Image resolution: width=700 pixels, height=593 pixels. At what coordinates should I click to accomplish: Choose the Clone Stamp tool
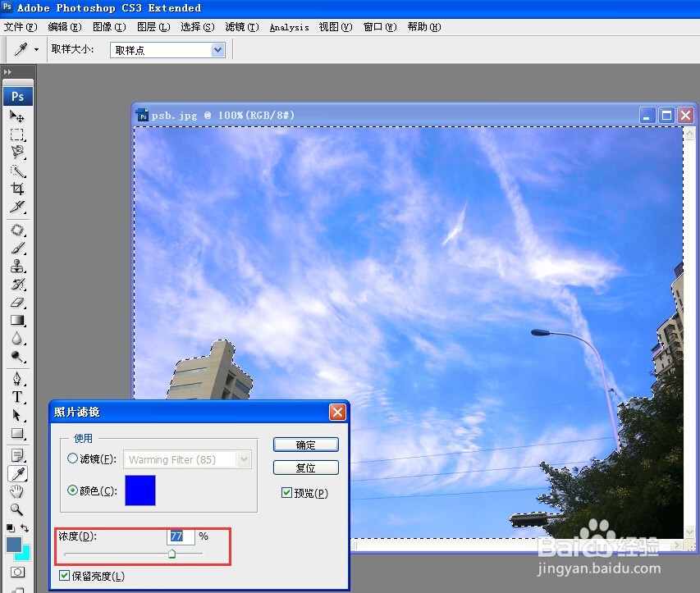[x=18, y=267]
